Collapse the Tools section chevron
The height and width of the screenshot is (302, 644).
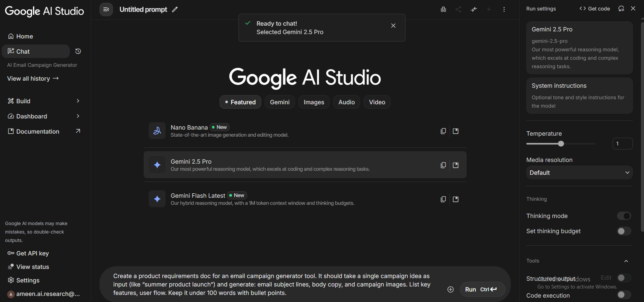(626, 261)
